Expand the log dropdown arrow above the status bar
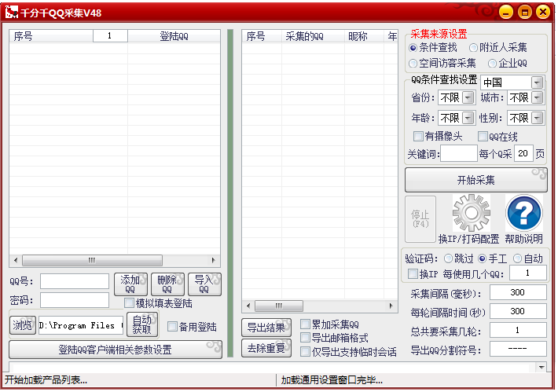The image size is (558, 392). (x=541, y=368)
